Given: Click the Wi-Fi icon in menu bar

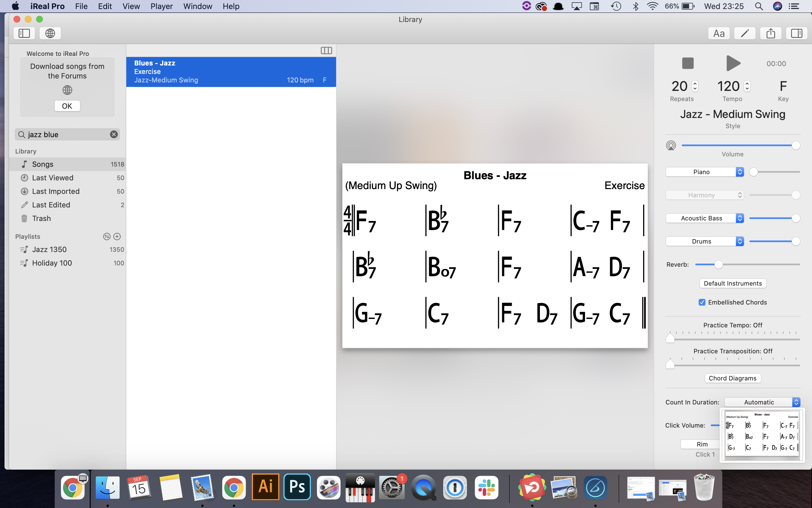Looking at the screenshot, I should pyautogui.click(x=652, y=6).
